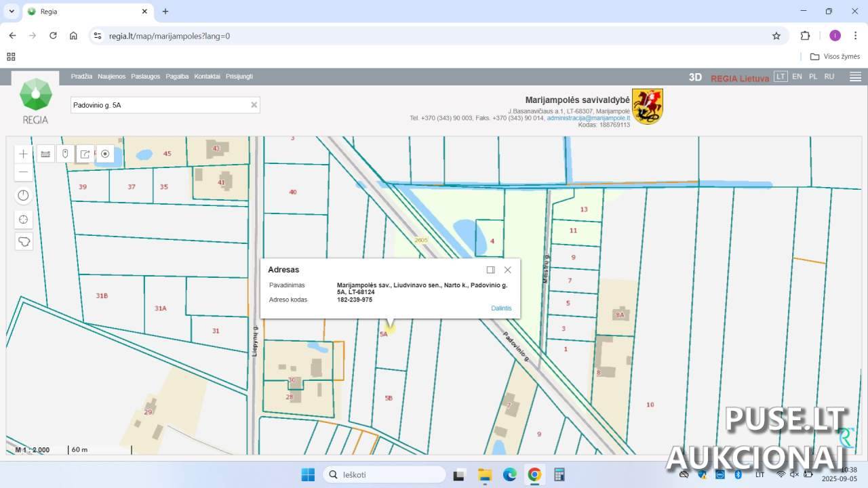Select the ruler measurement tool
Viewport: 868px width, 488px height.
[45, 154]
